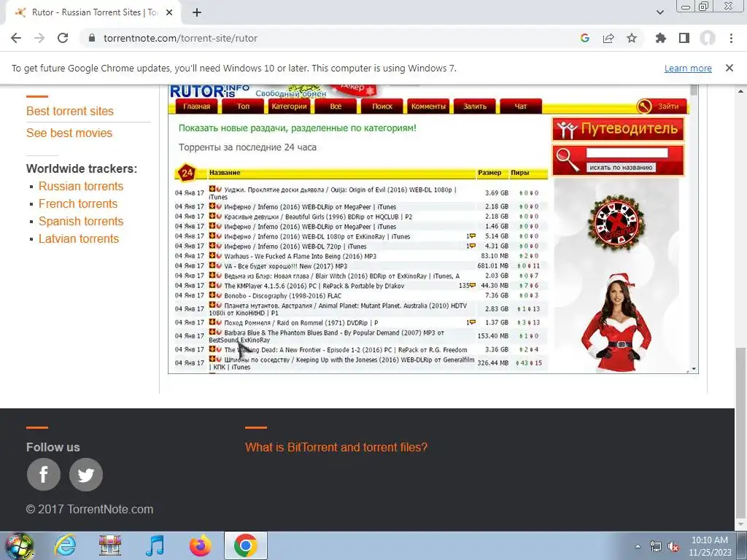Download icon for Bonobo Discography row
This screenshot has width=747, height=560.
click(x=212, y=295)
